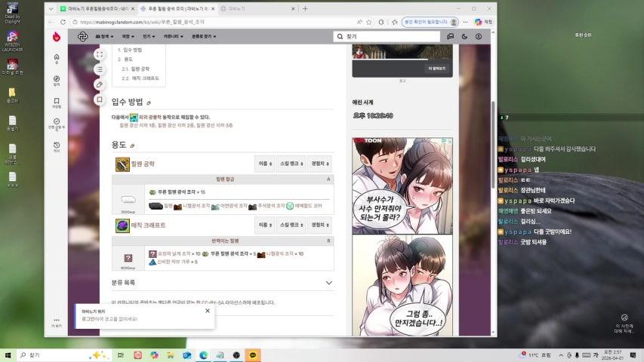
Task: Open the tab list chevron at top-left of browser
Action: click(x=51, y=8)
